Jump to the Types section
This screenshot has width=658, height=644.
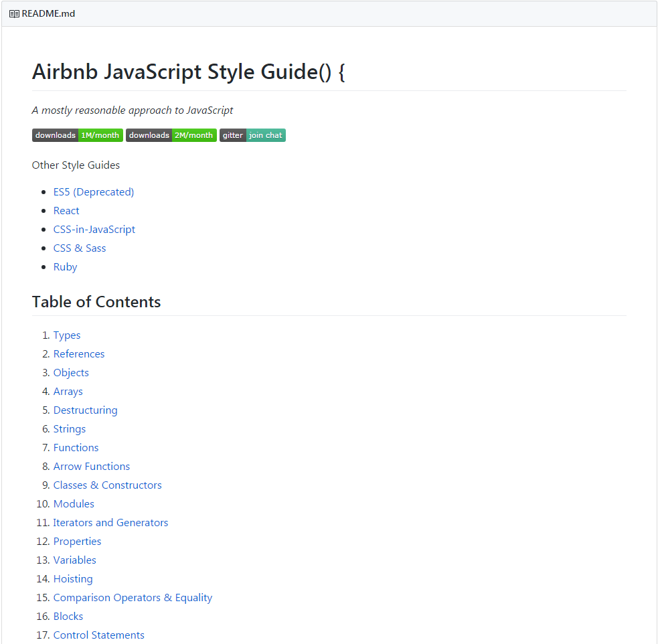click(67, 335)
